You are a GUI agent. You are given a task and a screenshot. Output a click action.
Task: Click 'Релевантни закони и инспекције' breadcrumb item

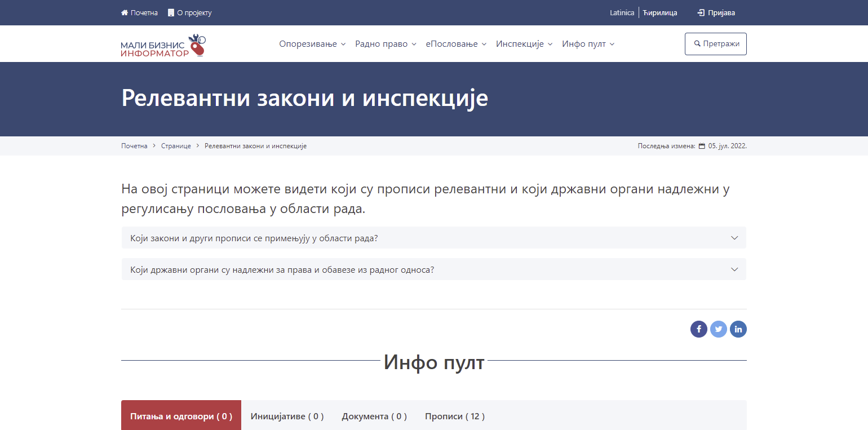(255, 146)
